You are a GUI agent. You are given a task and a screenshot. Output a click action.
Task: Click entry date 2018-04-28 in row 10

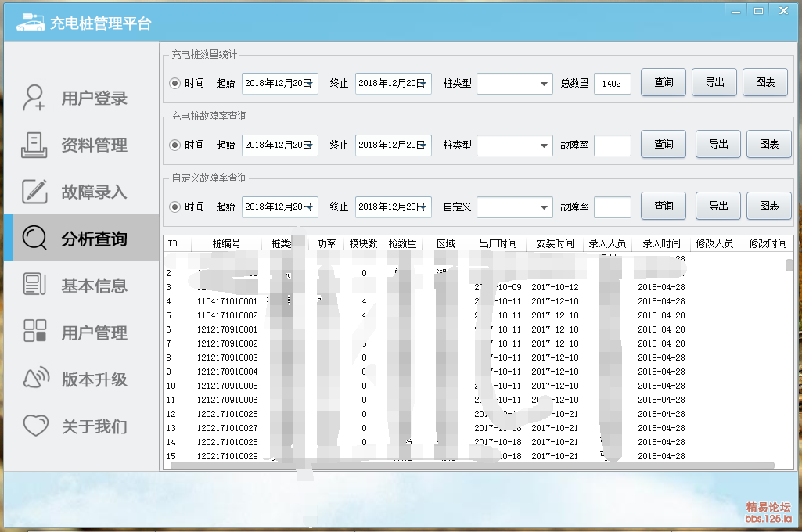point(661,386)
